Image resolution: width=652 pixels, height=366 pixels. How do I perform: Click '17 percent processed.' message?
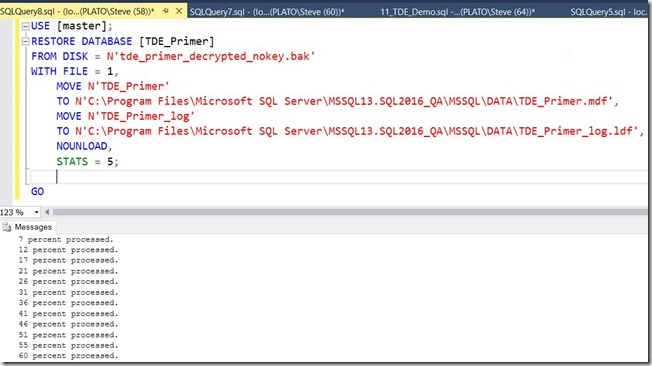coord(68,260)
